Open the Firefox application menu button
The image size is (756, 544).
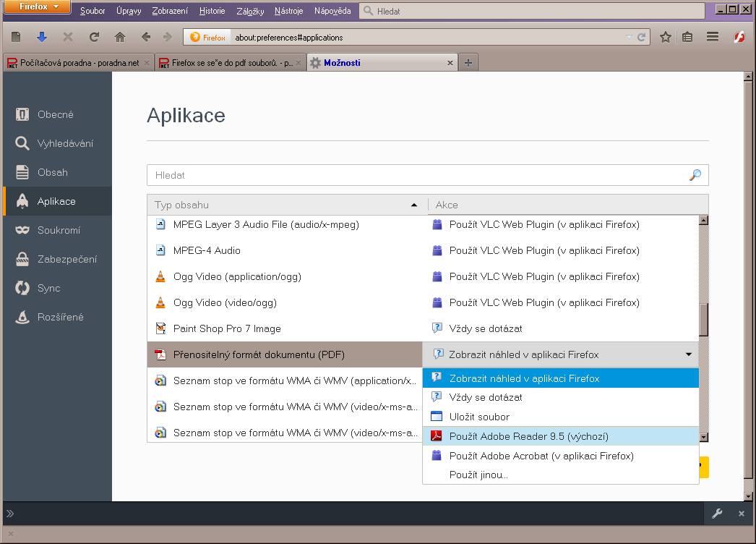click(38, 7)
